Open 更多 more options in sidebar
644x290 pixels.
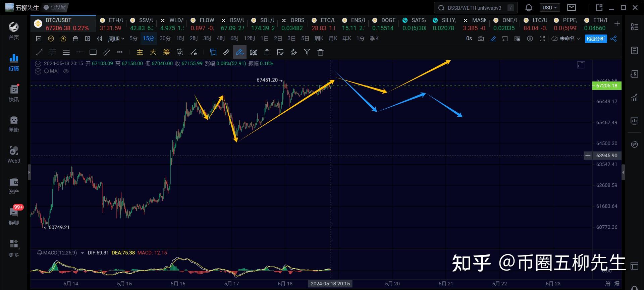(x=14, y=248)
